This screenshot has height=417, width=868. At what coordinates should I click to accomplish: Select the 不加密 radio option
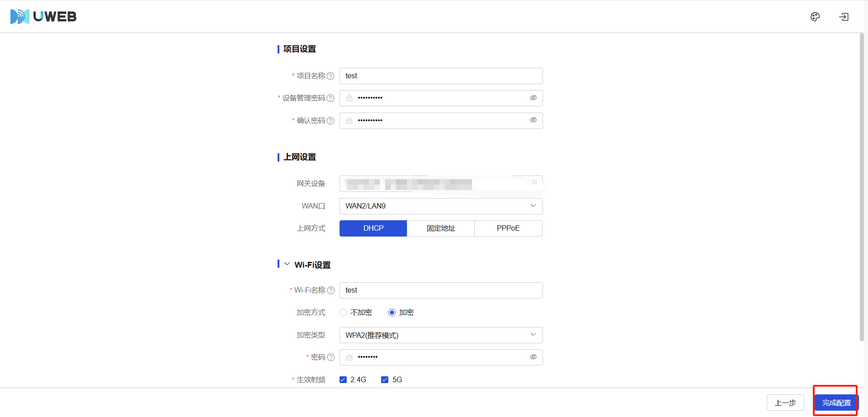point(343,313)
